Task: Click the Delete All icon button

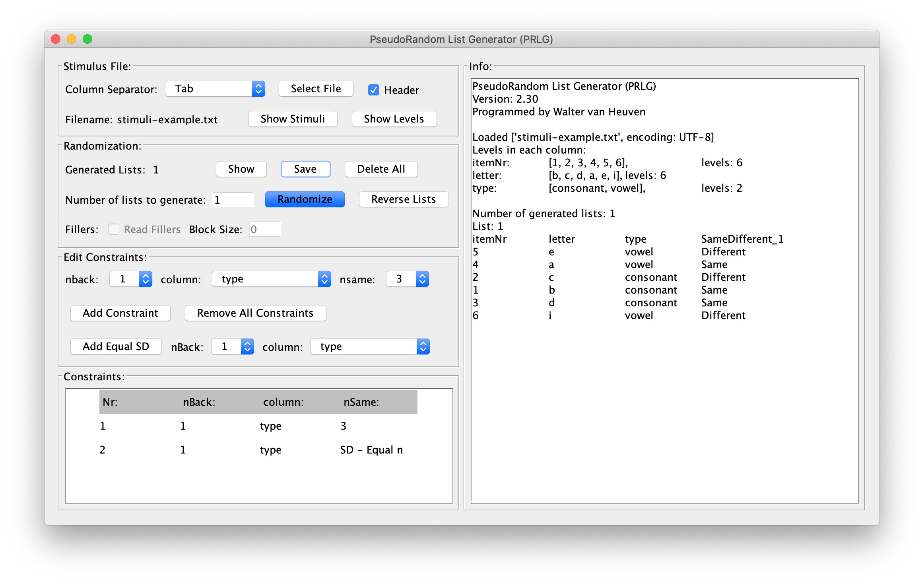Action: pyautogui.click(x=380, y=169)
